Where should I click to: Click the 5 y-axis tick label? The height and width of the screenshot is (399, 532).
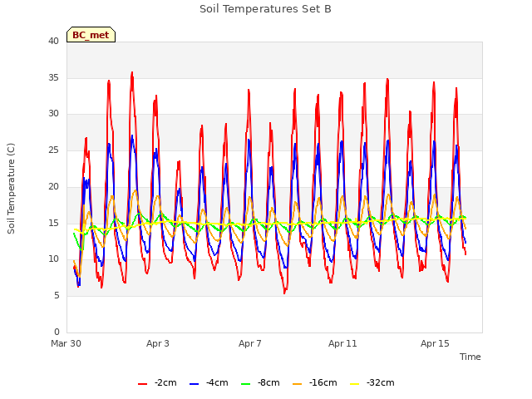(x=57, y=296)
